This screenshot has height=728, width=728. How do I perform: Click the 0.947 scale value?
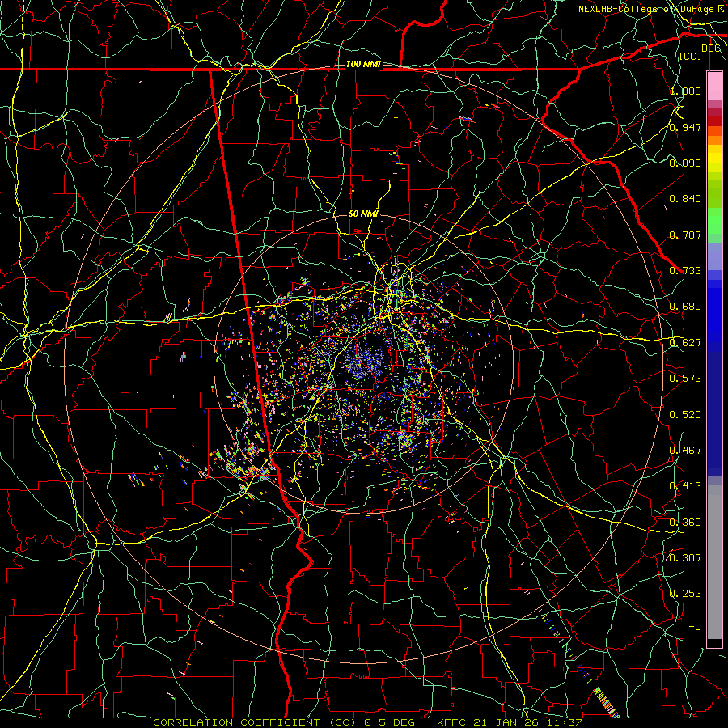685,127
